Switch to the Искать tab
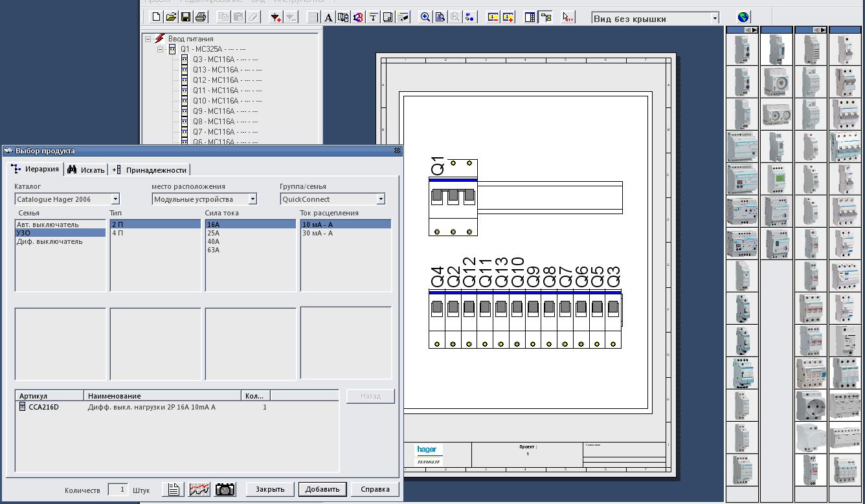This screenshot has width=865, height=504. point(87,170)
